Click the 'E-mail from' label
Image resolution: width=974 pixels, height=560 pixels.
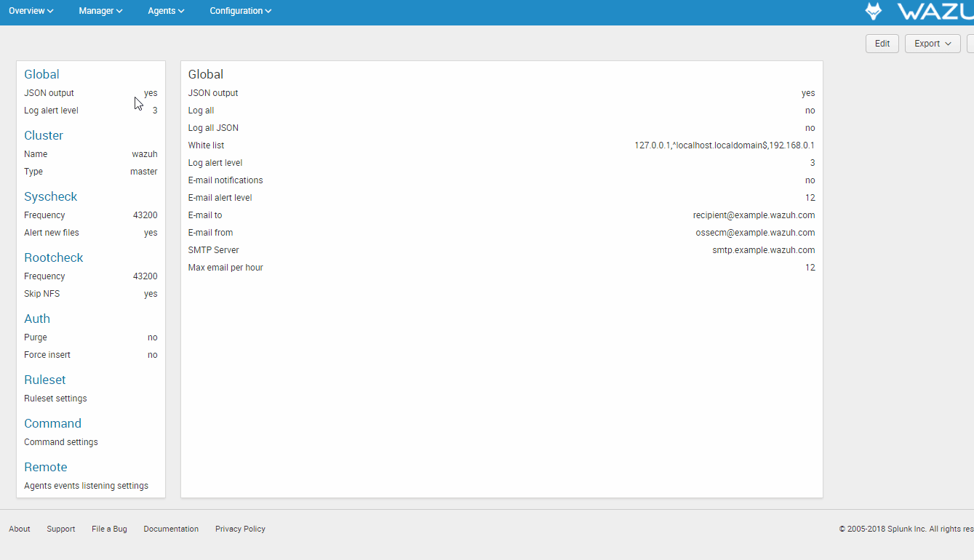pyautogui.click(x=211, y=233)
